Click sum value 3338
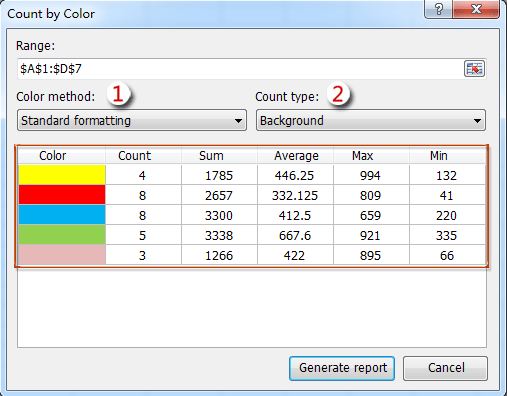This screenshot has width=507, height=396. (219, 236)
